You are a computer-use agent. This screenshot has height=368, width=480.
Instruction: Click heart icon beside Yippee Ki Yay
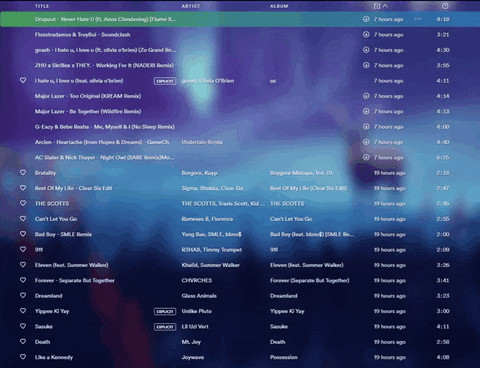(23, 311)
